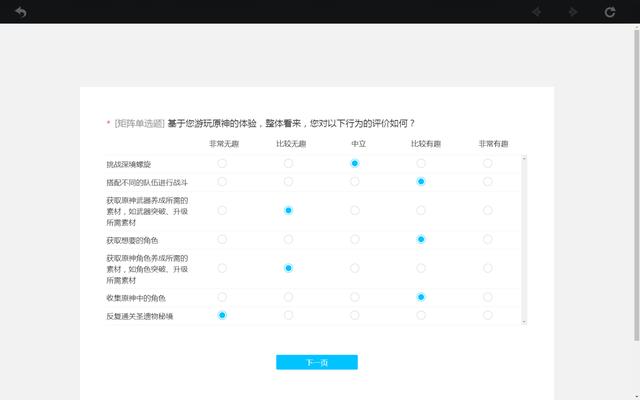Click the return arrow in top-left corner

click(20, 12)
